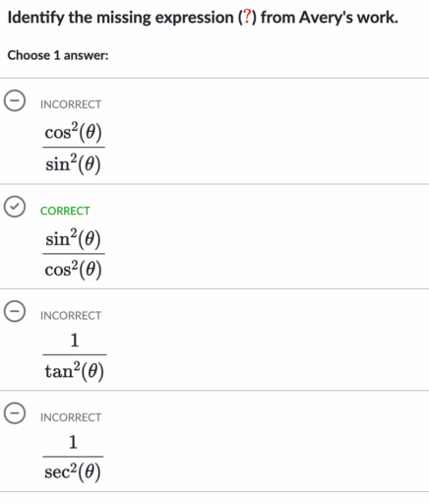This screenshot has width=429, height=504.
Task: Click the red question mark in heading
Action: point(247,17)
